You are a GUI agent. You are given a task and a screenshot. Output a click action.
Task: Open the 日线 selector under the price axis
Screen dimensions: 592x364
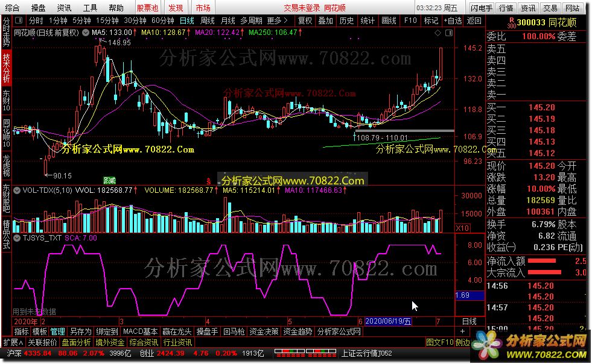(469, 321)
